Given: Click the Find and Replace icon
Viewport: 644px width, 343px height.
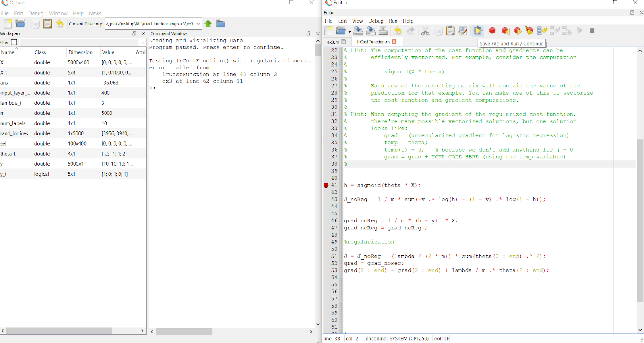Looking at the screenshot, I should pos(463,31).
